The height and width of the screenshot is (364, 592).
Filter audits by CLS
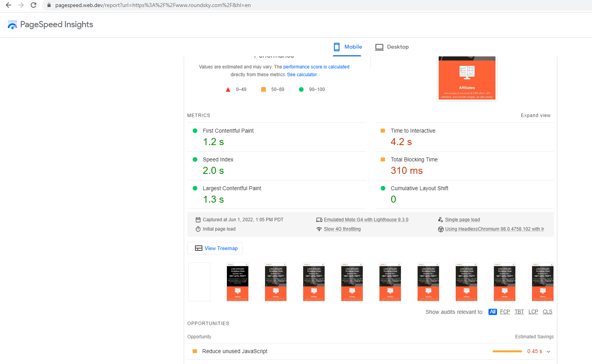click(x=548, y=312)
